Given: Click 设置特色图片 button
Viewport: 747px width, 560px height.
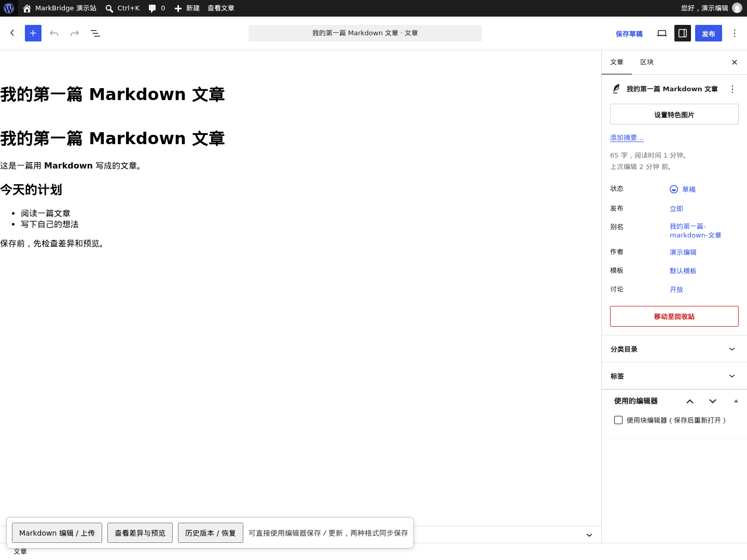Looking at the screenshot, I should point(674,114).
